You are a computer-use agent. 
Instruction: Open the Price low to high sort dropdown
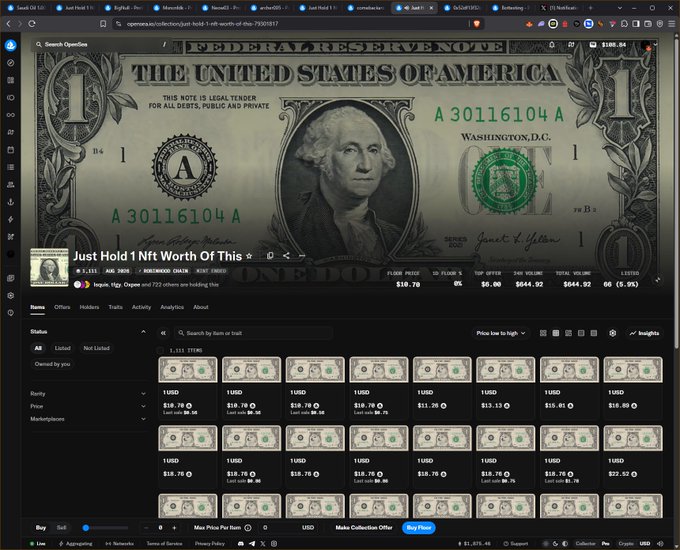click(x=500, y=333)
